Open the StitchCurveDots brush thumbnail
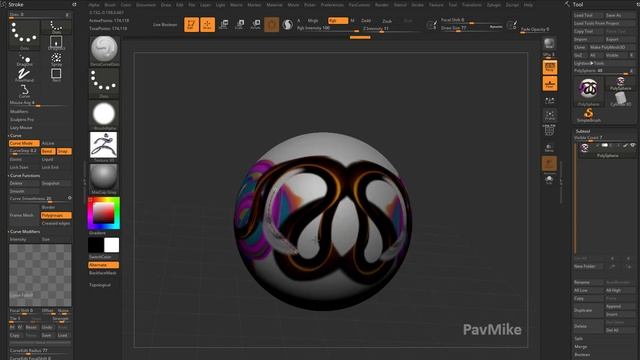 click(104, 51)
